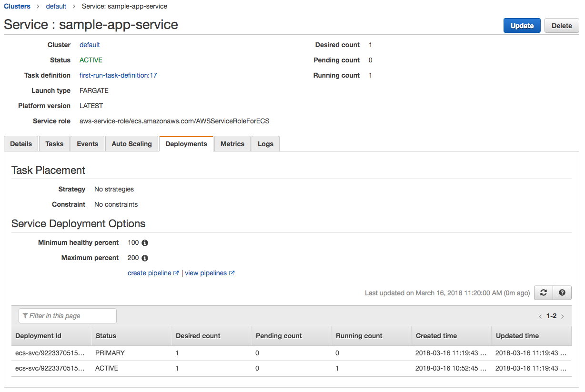The height and width of the screenshot is (392, 585).
Task: Open the Logs tab
Action: click(265, 144)
